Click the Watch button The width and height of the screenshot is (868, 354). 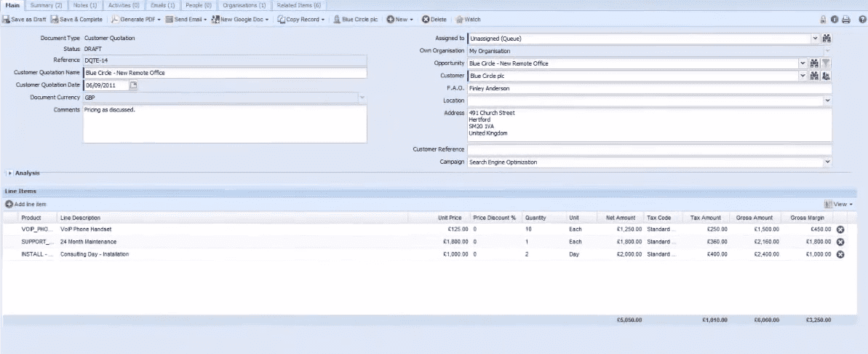468,20
